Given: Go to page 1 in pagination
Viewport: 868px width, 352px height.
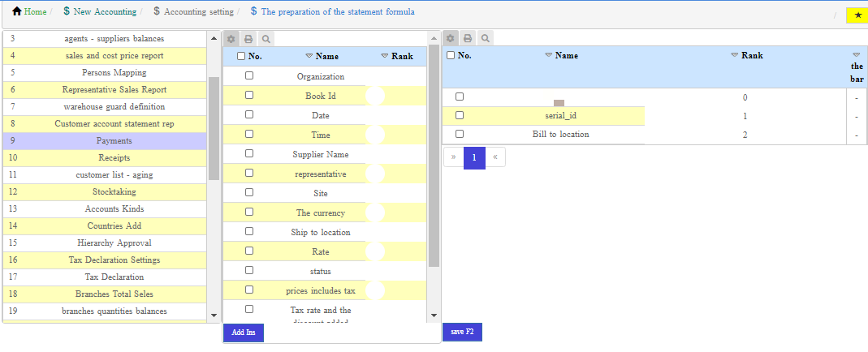Looking at the screenshot, I should 474,157.
